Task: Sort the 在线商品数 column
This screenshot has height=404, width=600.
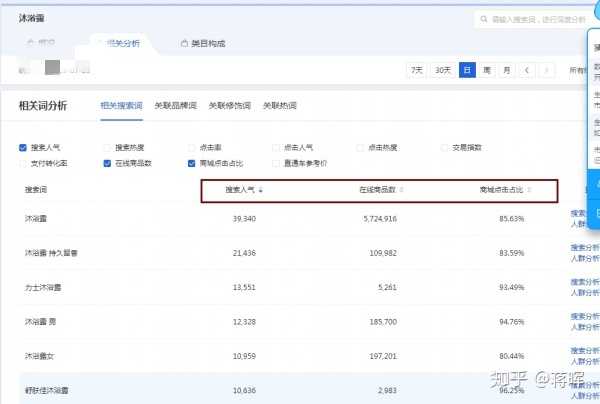Action: coord(401,189)
